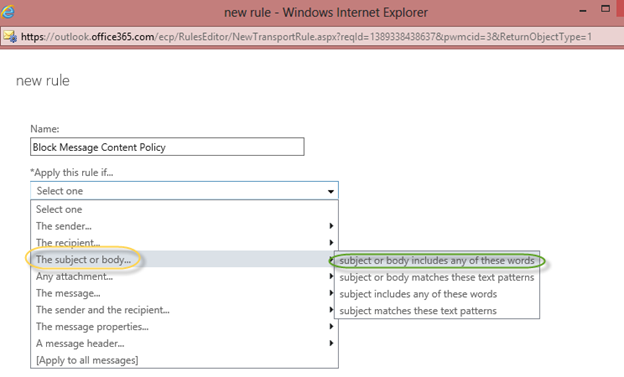624x377 pixels.
Task: Select The message properties... condition
Action: point(184,326)
